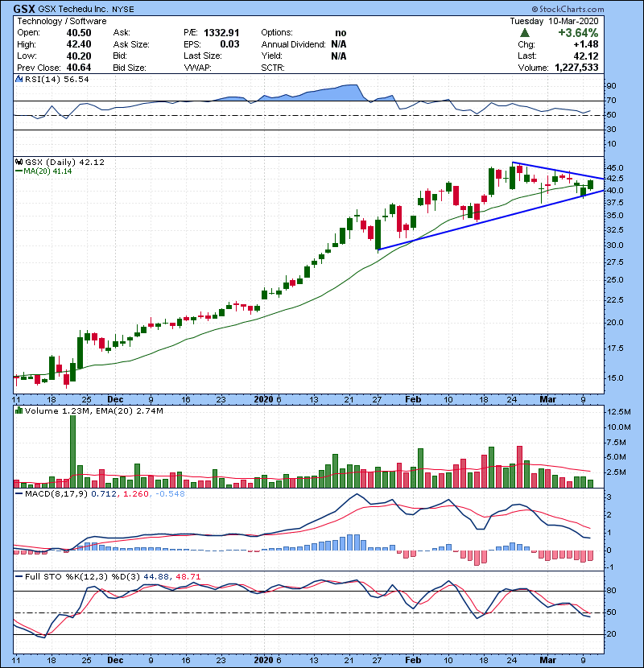Click the GSX (Daily) candlestick legend icon
Image resolution: width=644 pixels, height=668 pixels.
point(19,162)
